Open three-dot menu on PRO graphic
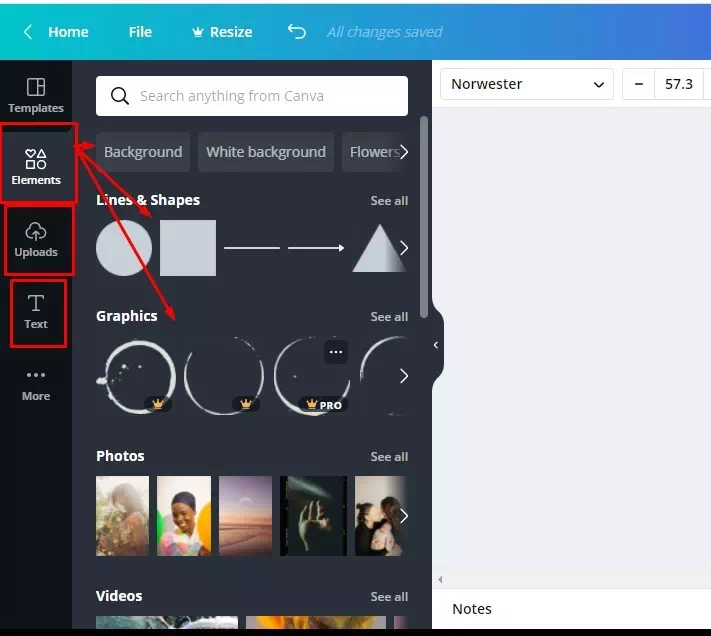The height and width of the screenshot is (636, 711). tap(336, 352)
